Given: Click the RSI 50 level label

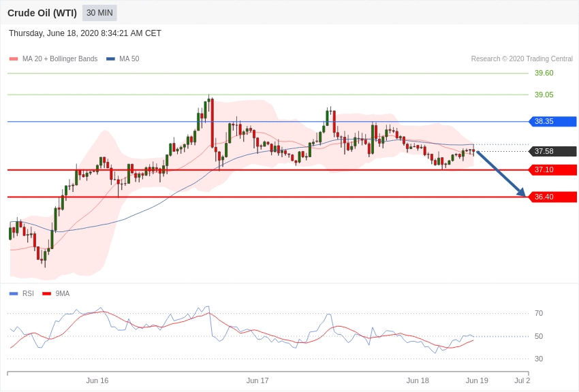Looking at the screenshot, I should pos(539,336).
